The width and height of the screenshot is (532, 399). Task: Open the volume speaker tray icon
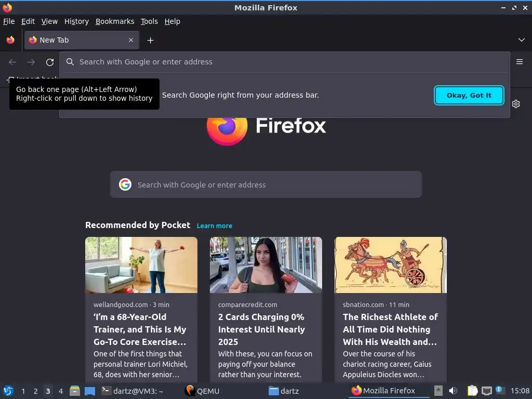[x=453, y=391]
